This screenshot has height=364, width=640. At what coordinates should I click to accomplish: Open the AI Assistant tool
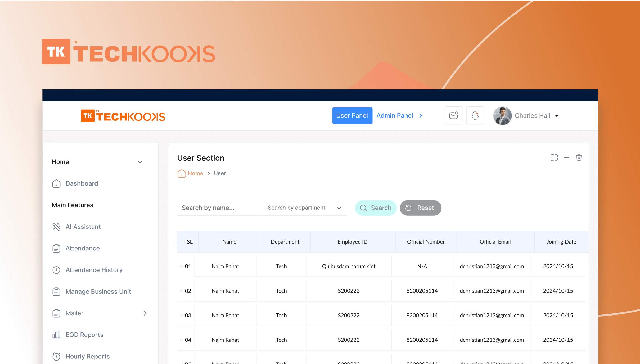point(83,227)
